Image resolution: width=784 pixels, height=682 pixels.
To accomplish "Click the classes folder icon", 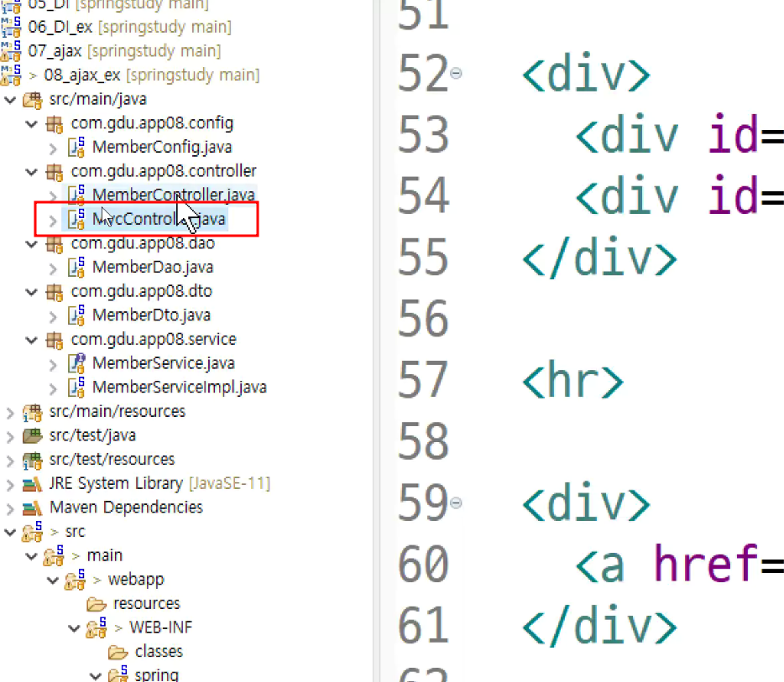I will coord(118,653).
